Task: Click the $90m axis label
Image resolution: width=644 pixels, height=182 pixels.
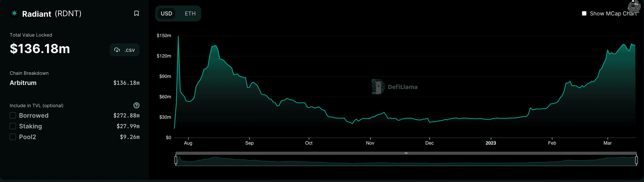Action: tap(165, 76)
